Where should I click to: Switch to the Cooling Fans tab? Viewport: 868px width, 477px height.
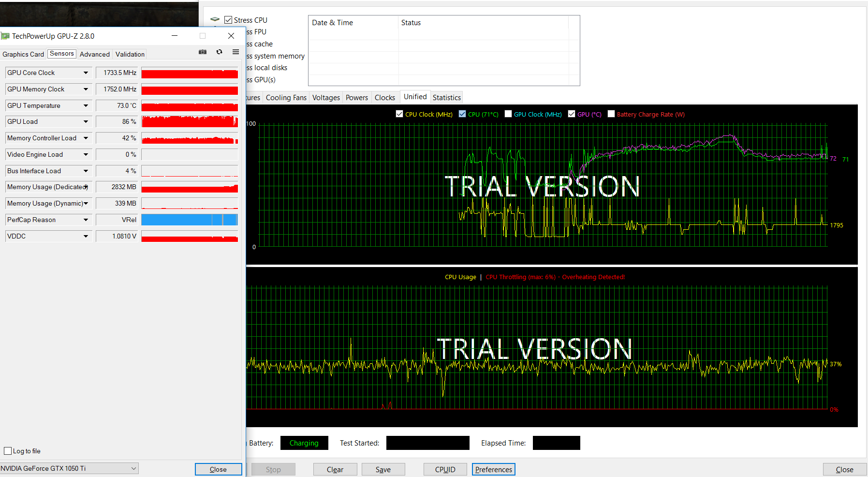[x=286, y=97]
